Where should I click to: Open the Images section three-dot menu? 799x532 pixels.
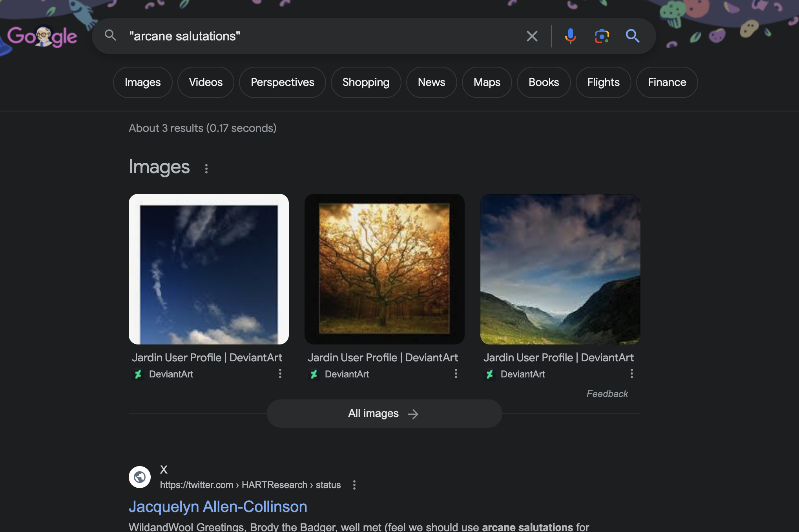(x=206, y=168)
